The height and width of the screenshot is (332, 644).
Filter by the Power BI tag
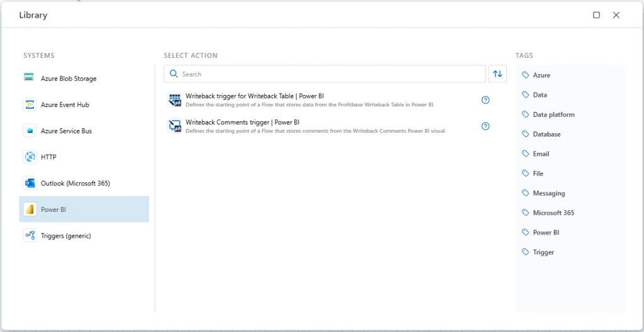pos(546,233)
